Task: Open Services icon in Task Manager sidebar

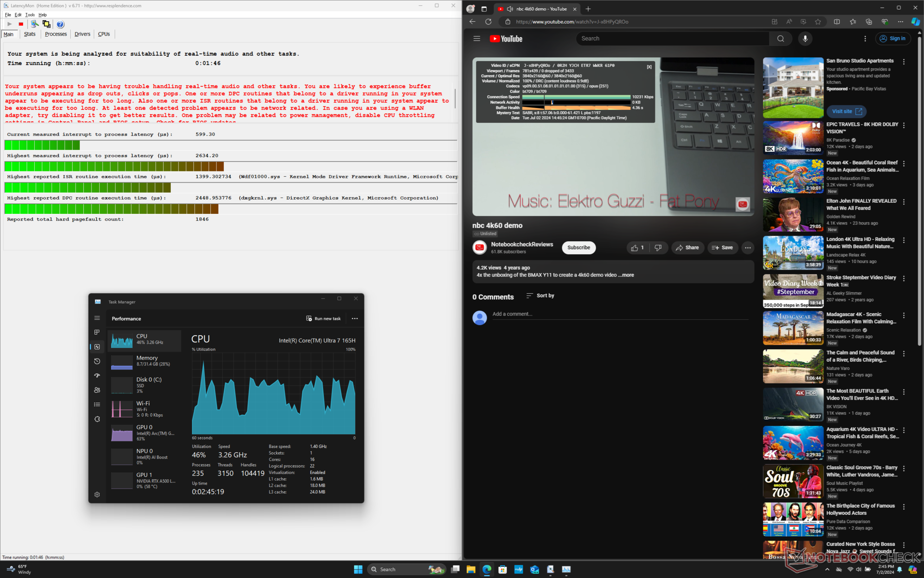Action: (x=97, y=419)
